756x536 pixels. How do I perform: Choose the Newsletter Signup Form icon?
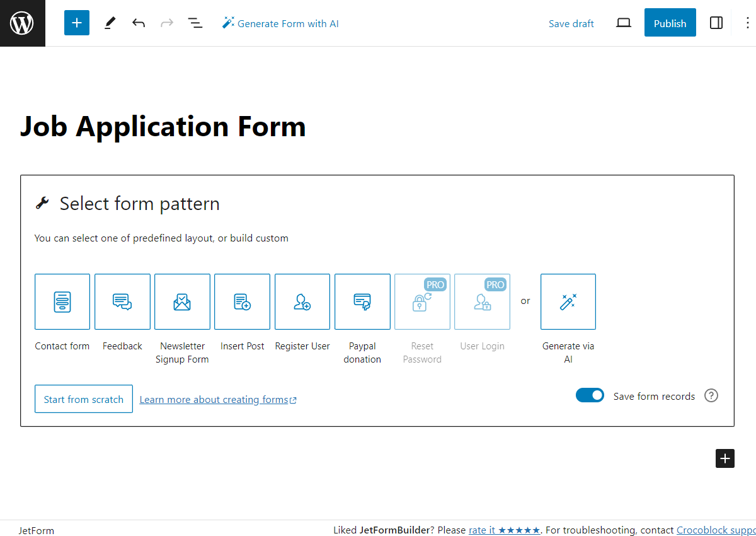coord(181,301)
